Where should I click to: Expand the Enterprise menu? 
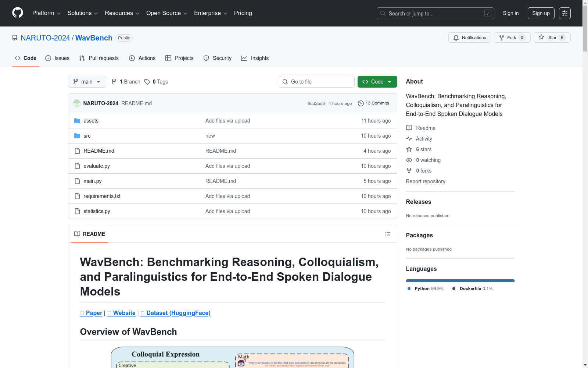click(211, 13)
